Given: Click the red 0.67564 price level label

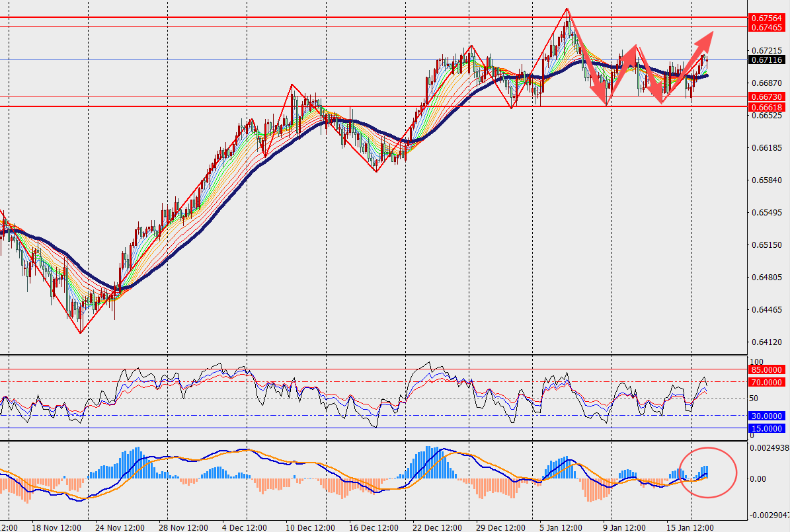Looking at the screenshot, I should [767, 18].
